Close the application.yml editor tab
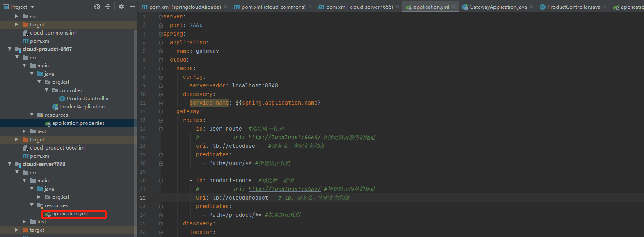The image size is (644, 237). click(453, 7)
